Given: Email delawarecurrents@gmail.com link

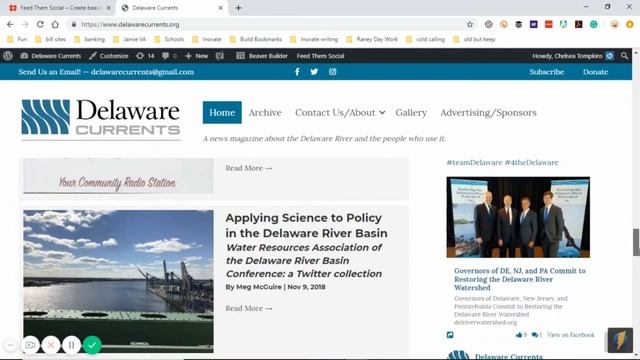Looking at the screenshot, I should tap(142, 72).
